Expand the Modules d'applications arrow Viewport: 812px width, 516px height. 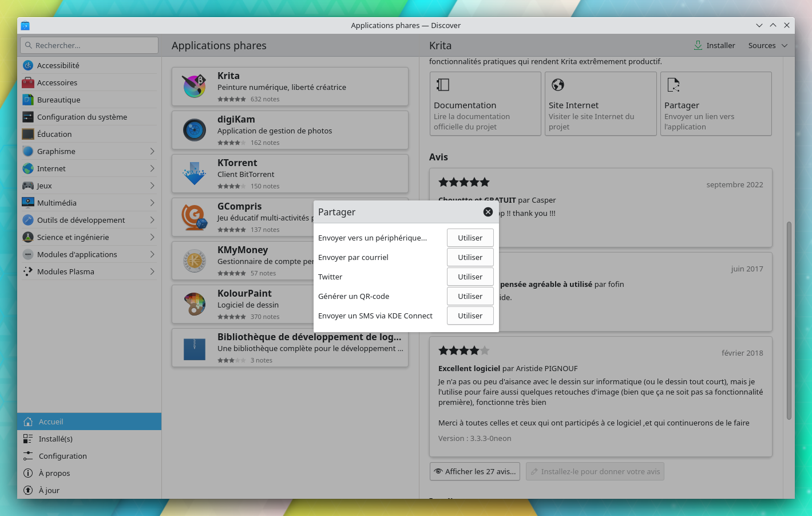click(x=152, y=254)
